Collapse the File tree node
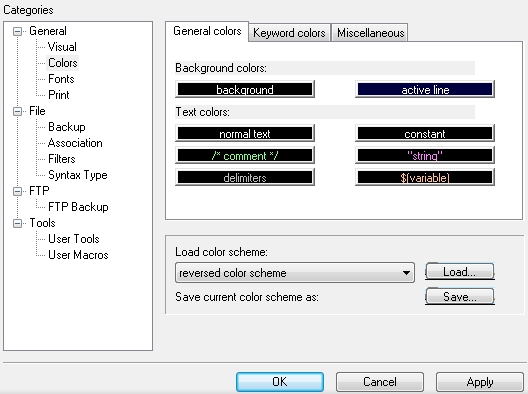 coord(17,111)
